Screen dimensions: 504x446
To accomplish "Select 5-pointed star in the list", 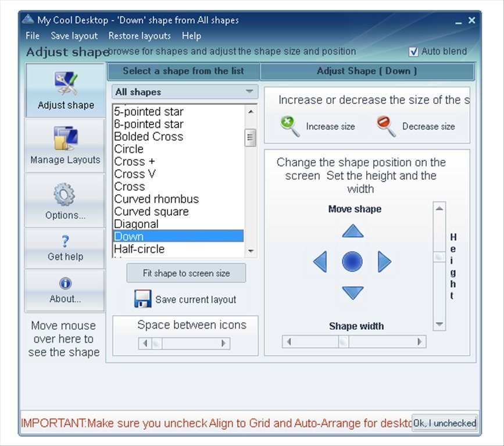I will (x=178, y=112).
